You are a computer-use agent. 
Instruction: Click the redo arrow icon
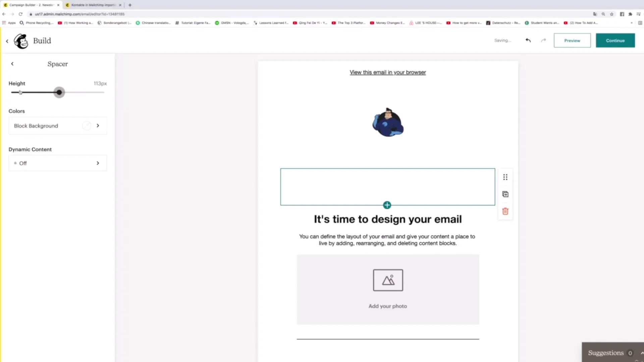543,40
